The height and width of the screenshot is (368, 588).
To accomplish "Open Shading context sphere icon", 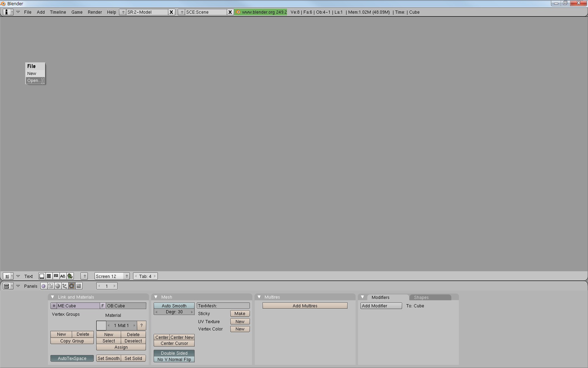I will [57, 286].
